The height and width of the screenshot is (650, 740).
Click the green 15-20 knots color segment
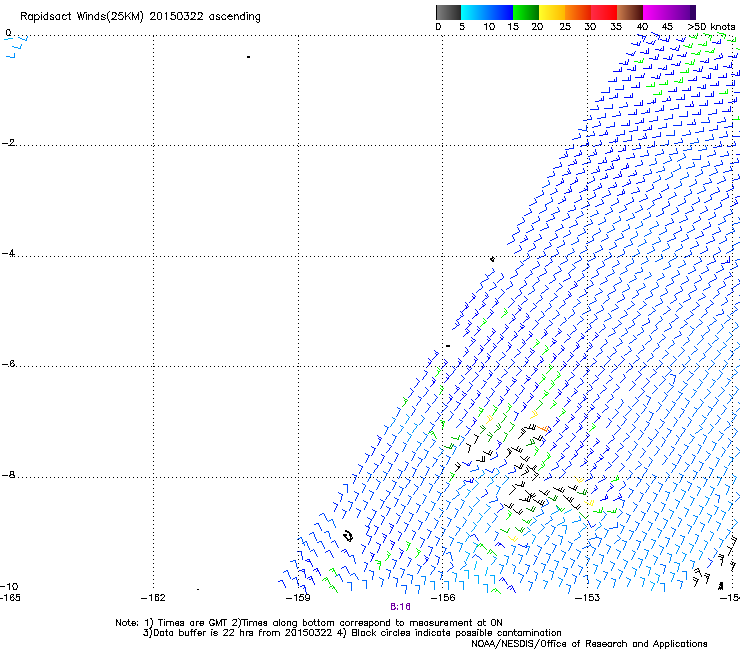click(526, 12)
